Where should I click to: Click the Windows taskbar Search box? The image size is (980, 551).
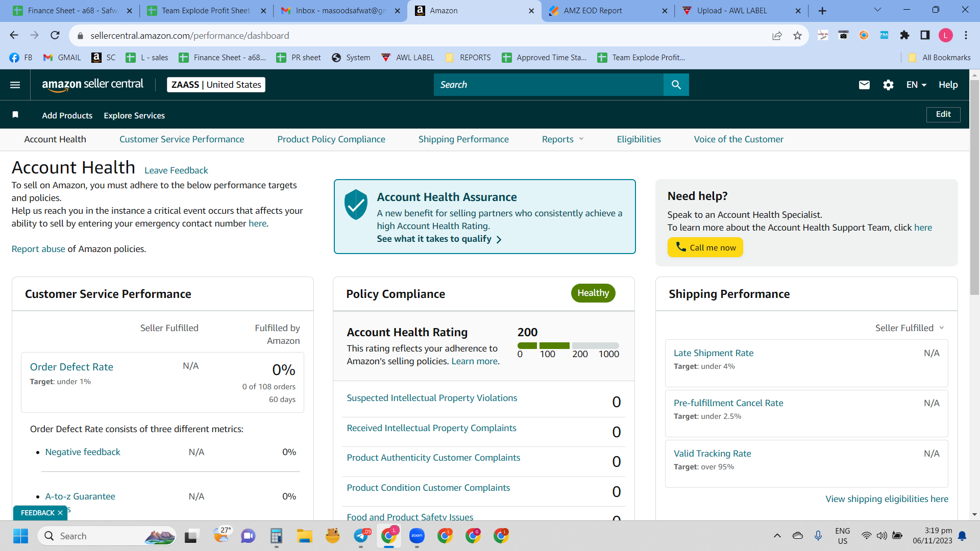[x=107, y=536]
